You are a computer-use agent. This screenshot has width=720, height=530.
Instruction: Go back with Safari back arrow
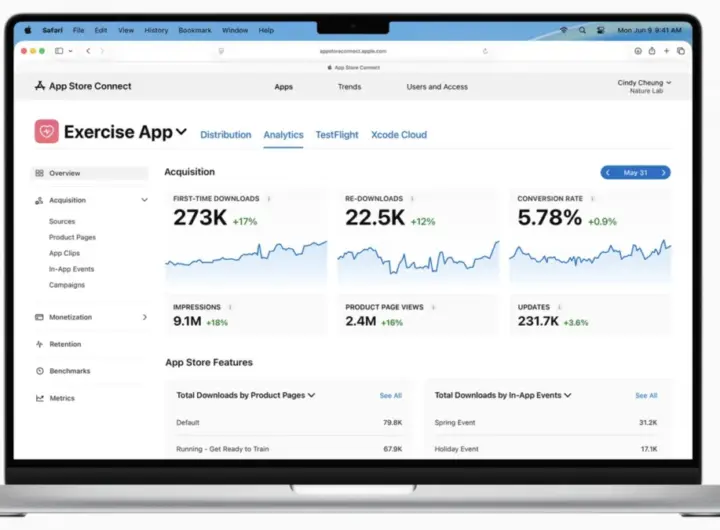pos(88,51)
